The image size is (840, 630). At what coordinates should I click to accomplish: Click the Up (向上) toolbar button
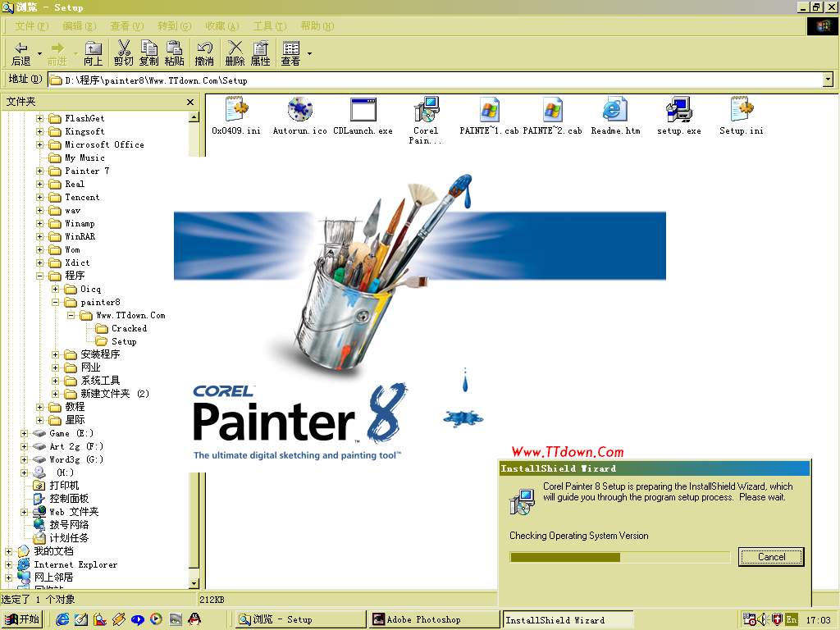pos(94,53)
